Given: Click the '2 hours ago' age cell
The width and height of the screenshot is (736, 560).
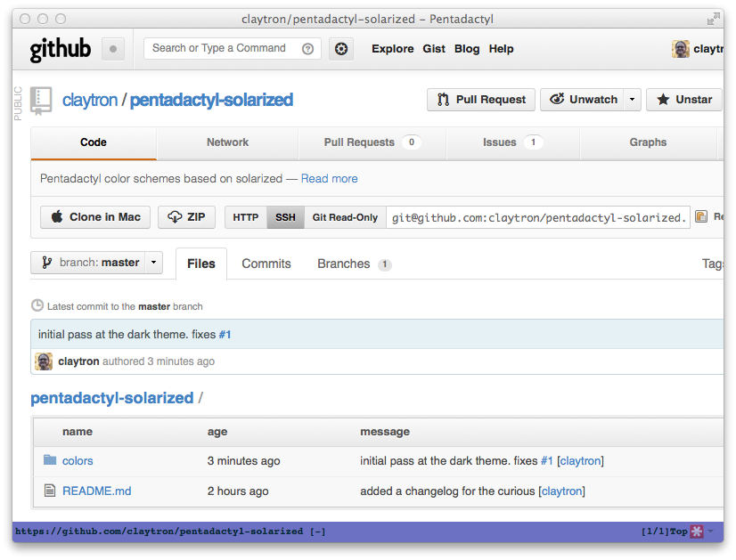Looking at the screenshot, I should [238, 491].
